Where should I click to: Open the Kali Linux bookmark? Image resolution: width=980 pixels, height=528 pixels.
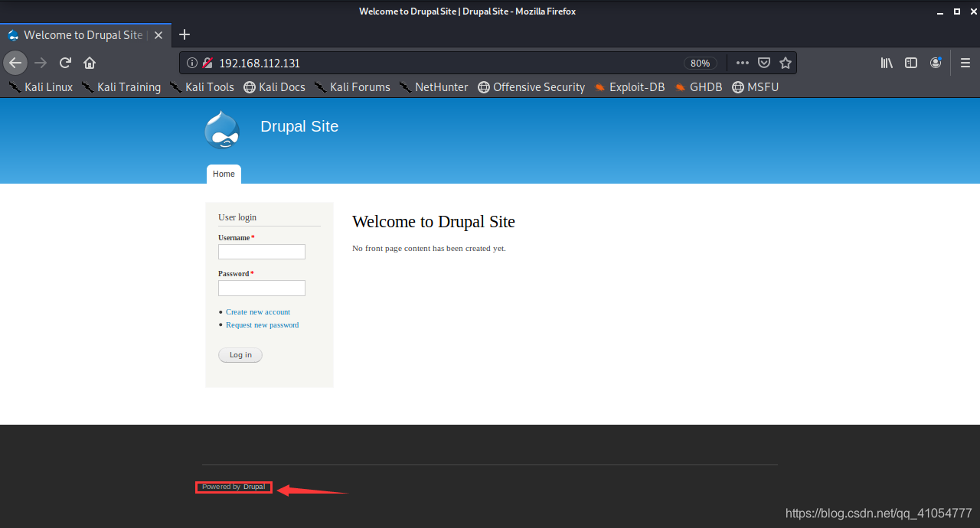coord(41,87)
